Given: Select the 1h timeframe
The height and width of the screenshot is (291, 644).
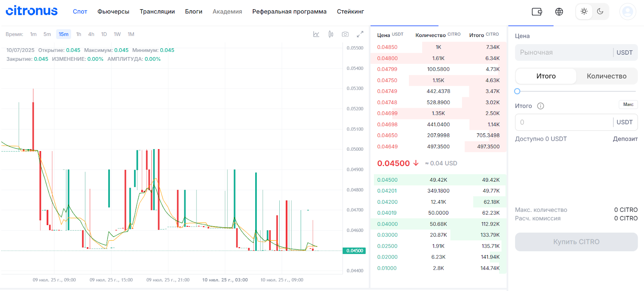Looking at the screenshot, I should click(x=78, y=34).
